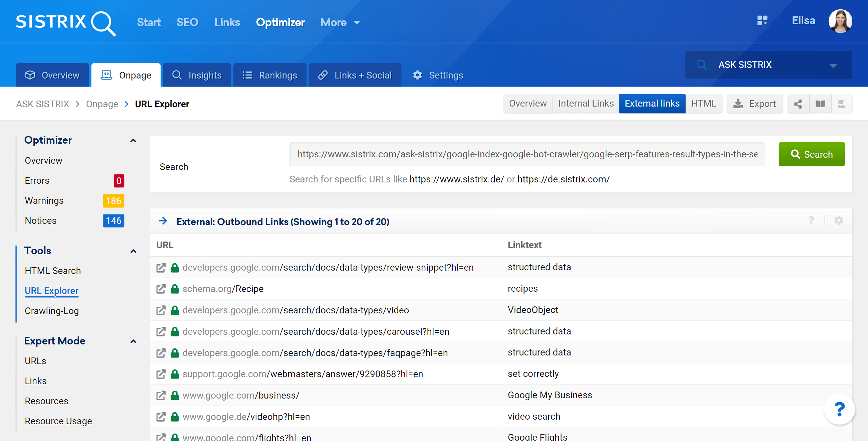
Task: Open the ASK SISTRIX project dropdown arrow
Action: click(x=833, y=65)
